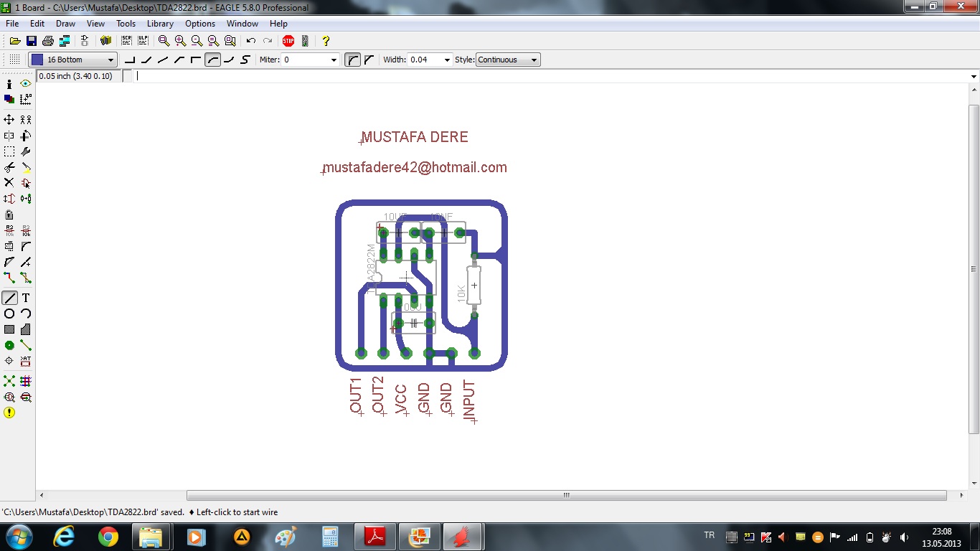Click the Delete tool (X icon)
980x551 pixels.
[x=9, y=183]
